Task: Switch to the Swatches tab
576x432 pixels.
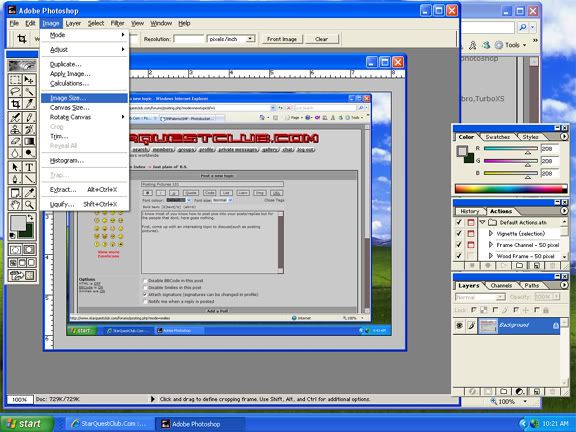Action: click(x=497, y=137)
